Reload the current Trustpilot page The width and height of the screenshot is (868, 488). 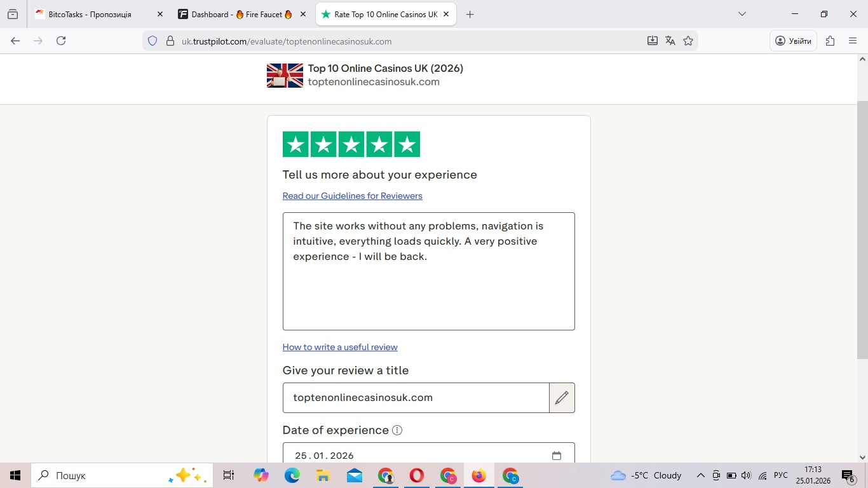pyautogui.click(x=61, y=41)
